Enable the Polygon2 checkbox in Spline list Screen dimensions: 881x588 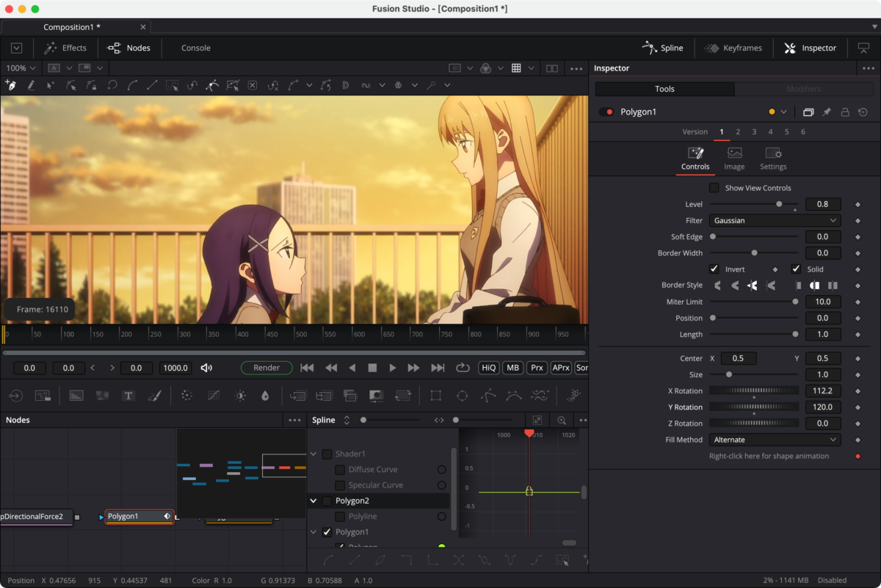tap(327, 501)
